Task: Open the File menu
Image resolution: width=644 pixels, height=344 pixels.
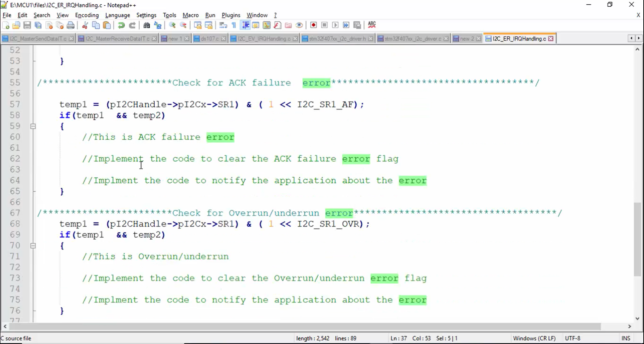Action: point(7,15)
